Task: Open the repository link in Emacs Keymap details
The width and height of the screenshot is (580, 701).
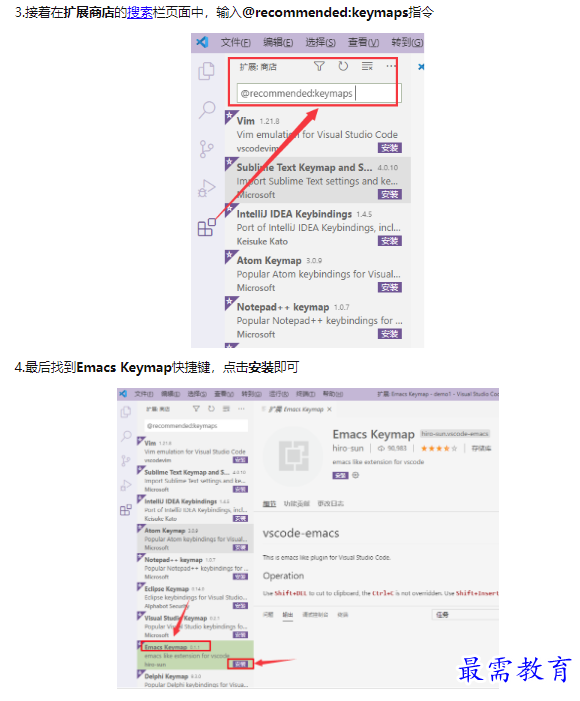Action: (481, 448)
